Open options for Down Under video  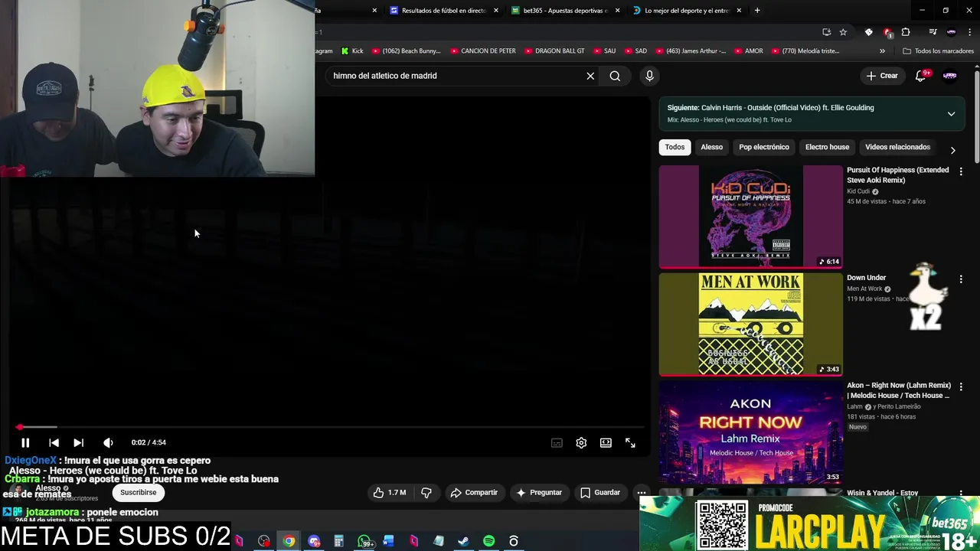click(x=961, y=279)
